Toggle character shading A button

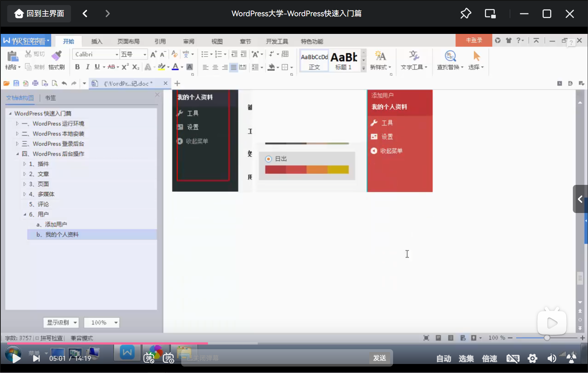190,67
